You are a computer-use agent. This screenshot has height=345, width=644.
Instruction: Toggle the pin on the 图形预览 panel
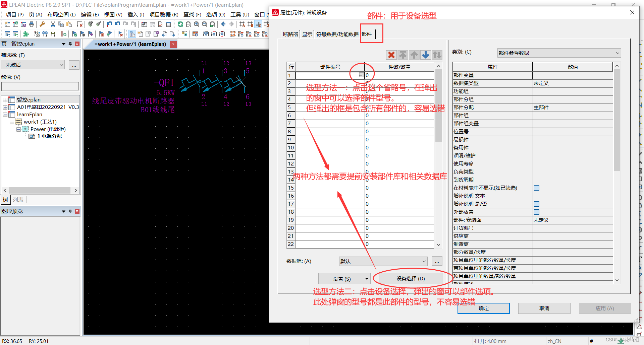pyautogui.click(x=70, y=211)
